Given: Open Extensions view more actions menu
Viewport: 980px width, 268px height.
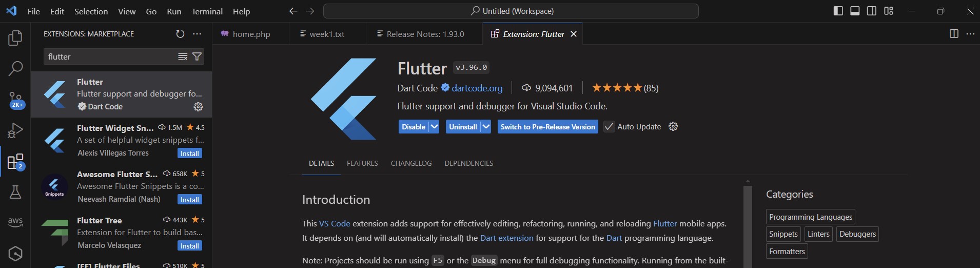Looking at the screenshot, I should pyautogui.click(x=197, y=34).
